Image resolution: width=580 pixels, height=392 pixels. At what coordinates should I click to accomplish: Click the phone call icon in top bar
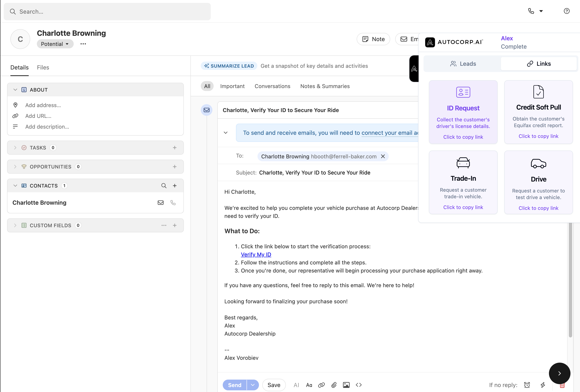pos(531,11)
